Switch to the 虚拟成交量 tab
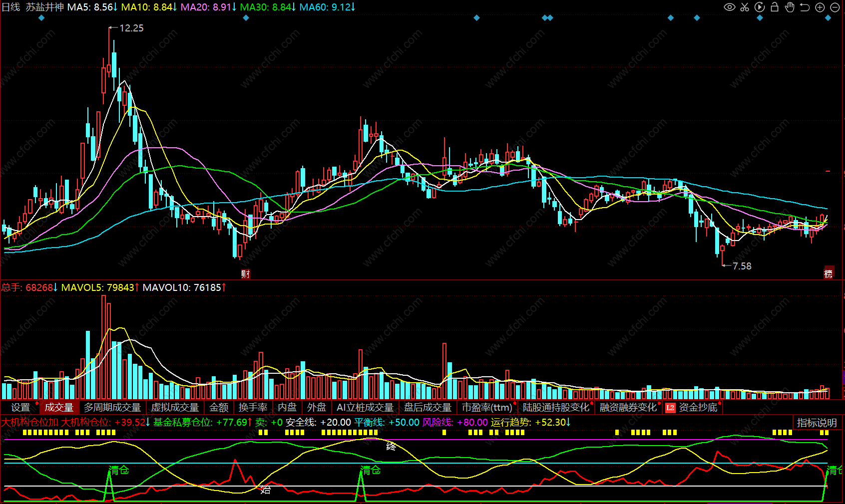The image size is (845, 504). [x=175, y=408]
